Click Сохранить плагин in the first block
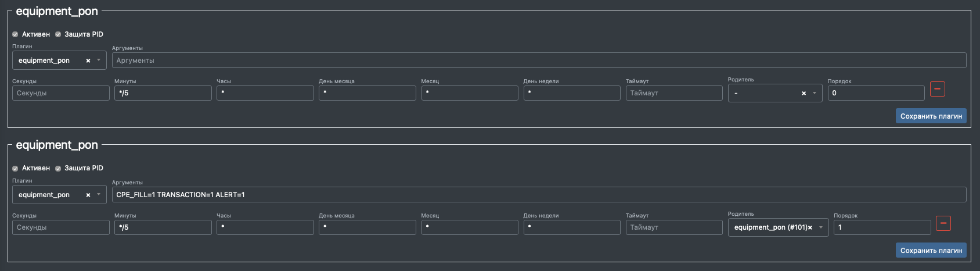 [x=931, y=116]
